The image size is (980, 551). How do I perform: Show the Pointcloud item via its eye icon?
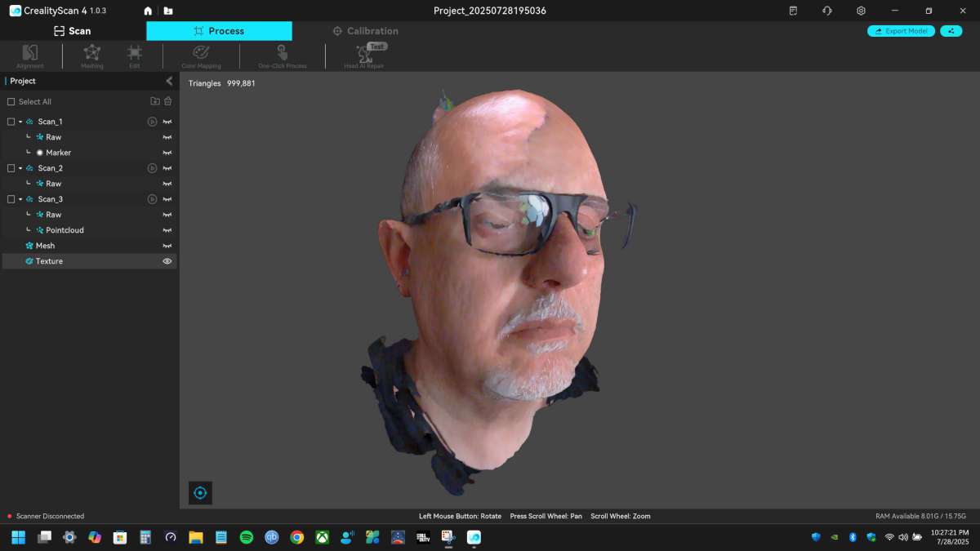167,230
